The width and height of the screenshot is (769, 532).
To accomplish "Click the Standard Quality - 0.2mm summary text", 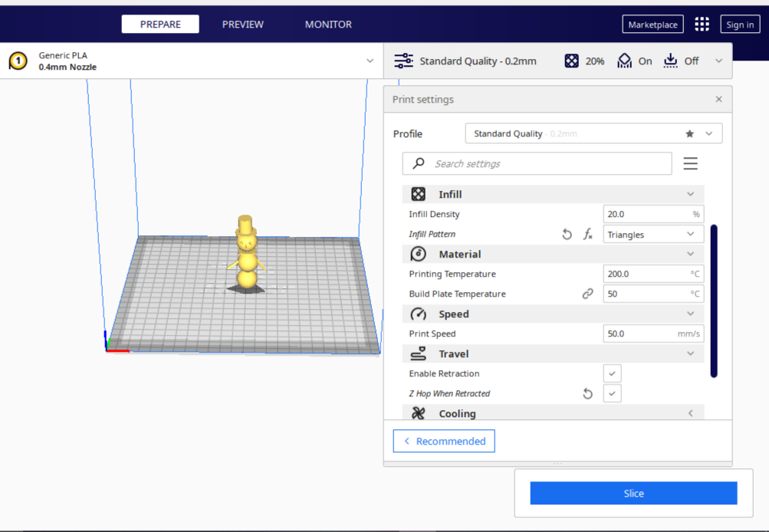I will tap(478, 61).
